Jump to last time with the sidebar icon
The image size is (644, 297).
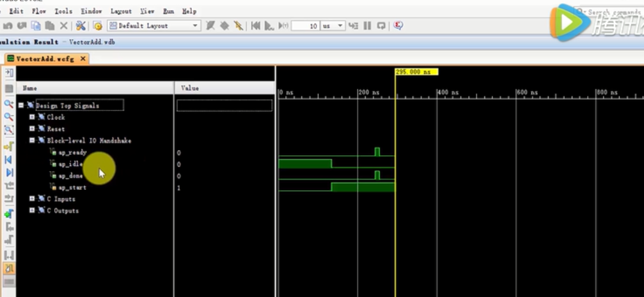pos(9,172)
